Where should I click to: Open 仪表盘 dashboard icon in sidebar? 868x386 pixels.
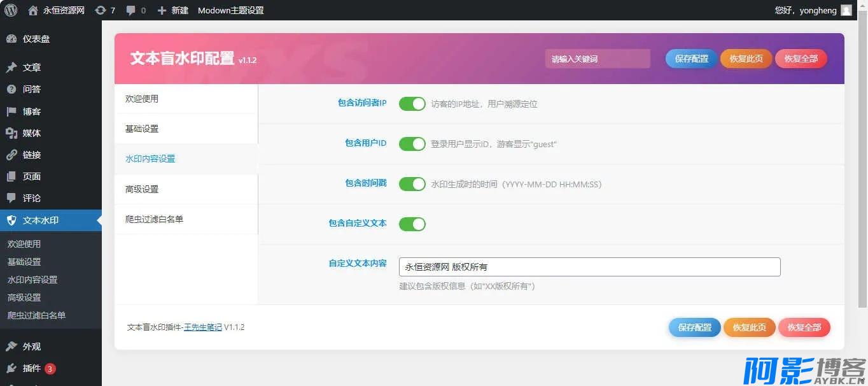[11, 39]
